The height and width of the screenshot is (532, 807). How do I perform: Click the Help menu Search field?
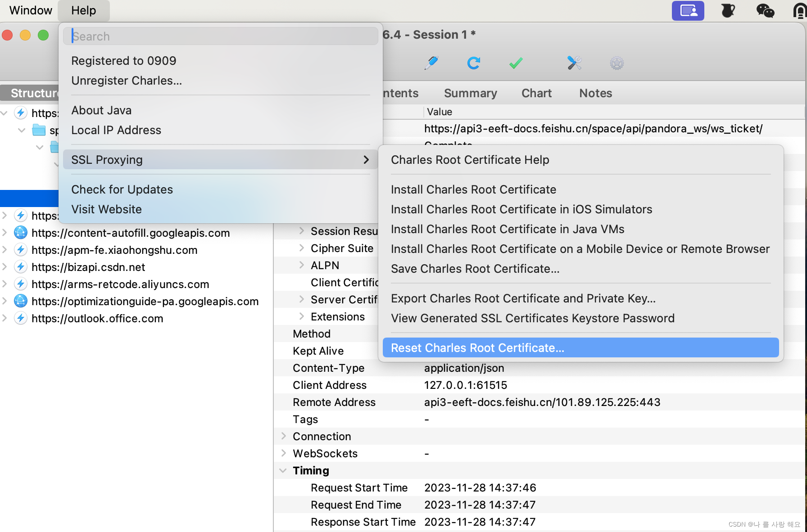tap(220, 36)
